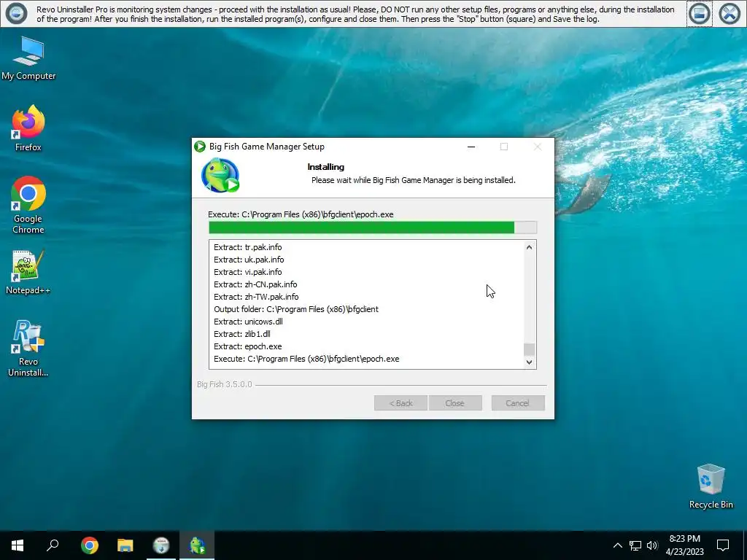Image resolution: width=747 pixels, height=560 pixels.
Task: Select log line 'Extract: zh-CN.pak.info'
Action: (x=255, y=284)
